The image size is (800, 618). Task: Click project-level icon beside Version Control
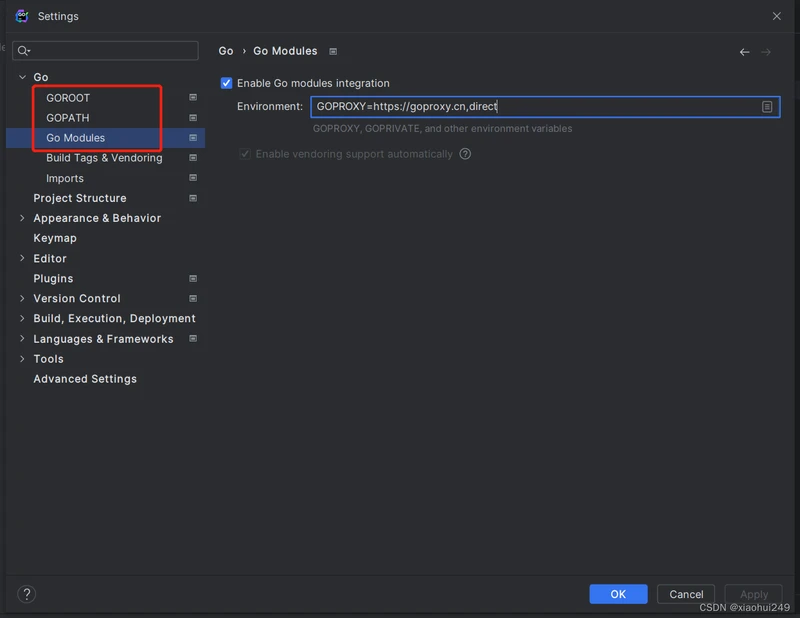tap(193, 299)
